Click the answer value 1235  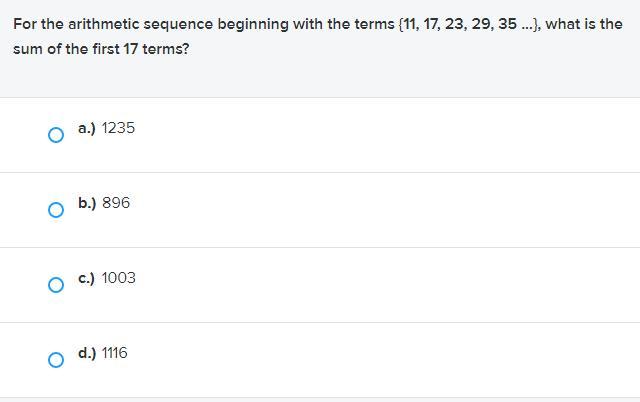click(x=118, y=128)
